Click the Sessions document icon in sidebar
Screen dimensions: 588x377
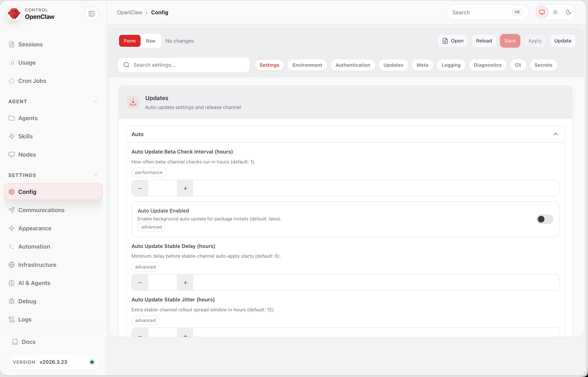[12, 44]
